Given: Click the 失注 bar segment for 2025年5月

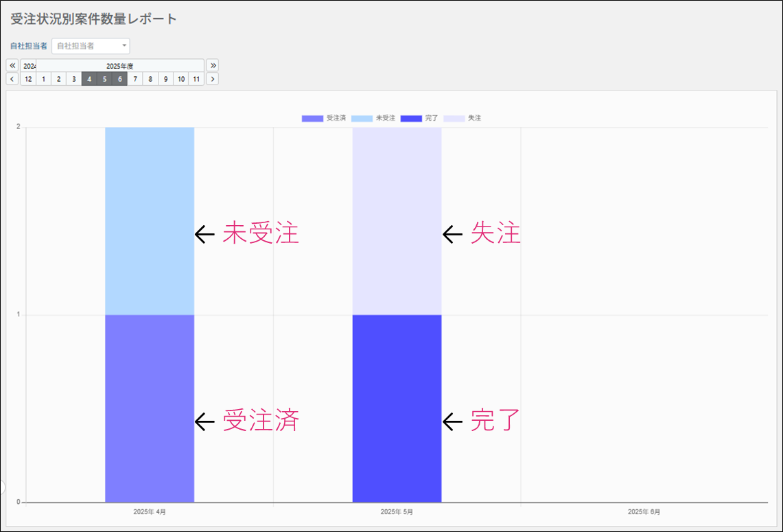Looking at the screenshot, I should pos(397,221).
